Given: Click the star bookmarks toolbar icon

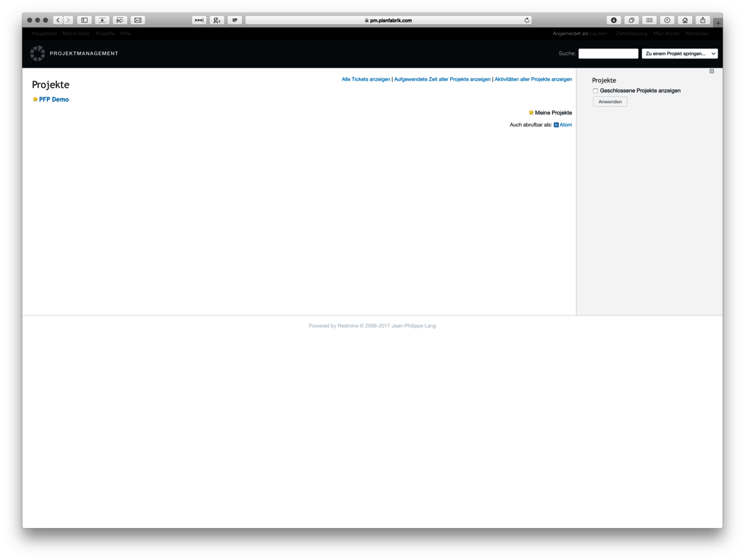Looking at the screenshot, I should (x=102, y=20).
